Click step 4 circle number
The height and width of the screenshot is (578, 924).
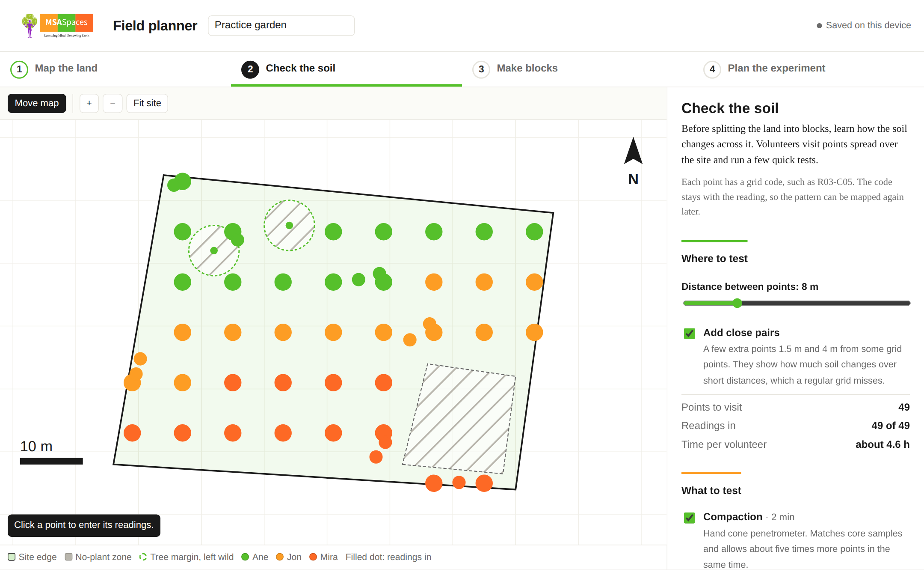712,69
